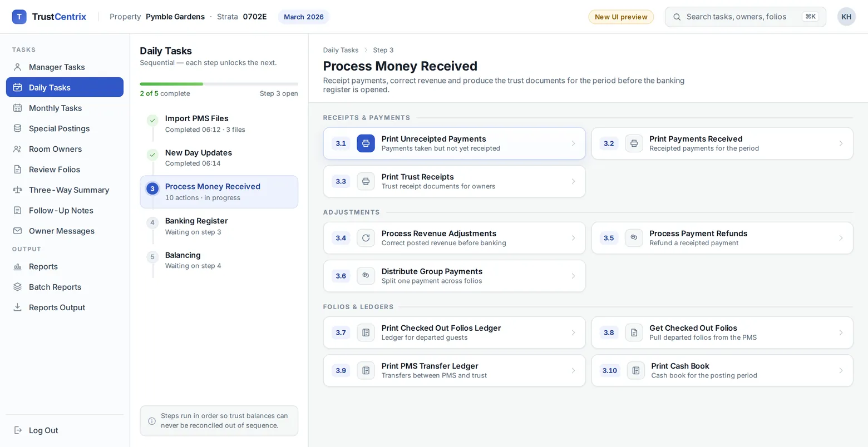This screenshot has height=447, width=868.
Task: Expand the Print Payments Received chevron
Action: click(841, 143)
